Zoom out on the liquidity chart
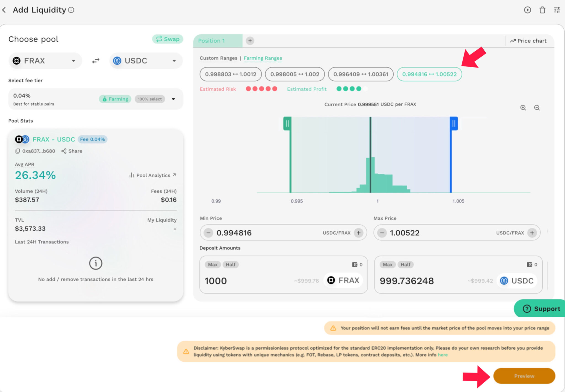Screen dimensions: 565x392 tap(537, 108)
